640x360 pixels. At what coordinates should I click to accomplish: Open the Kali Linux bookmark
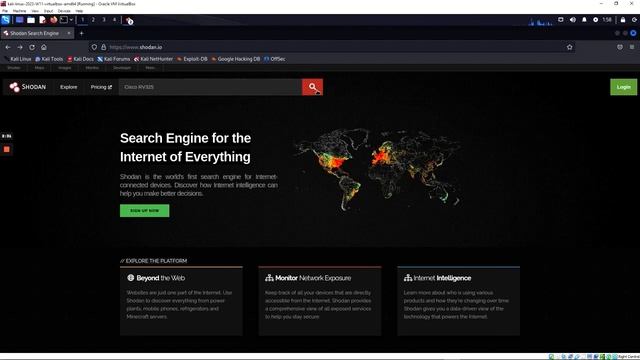click(x=18, y=59)
